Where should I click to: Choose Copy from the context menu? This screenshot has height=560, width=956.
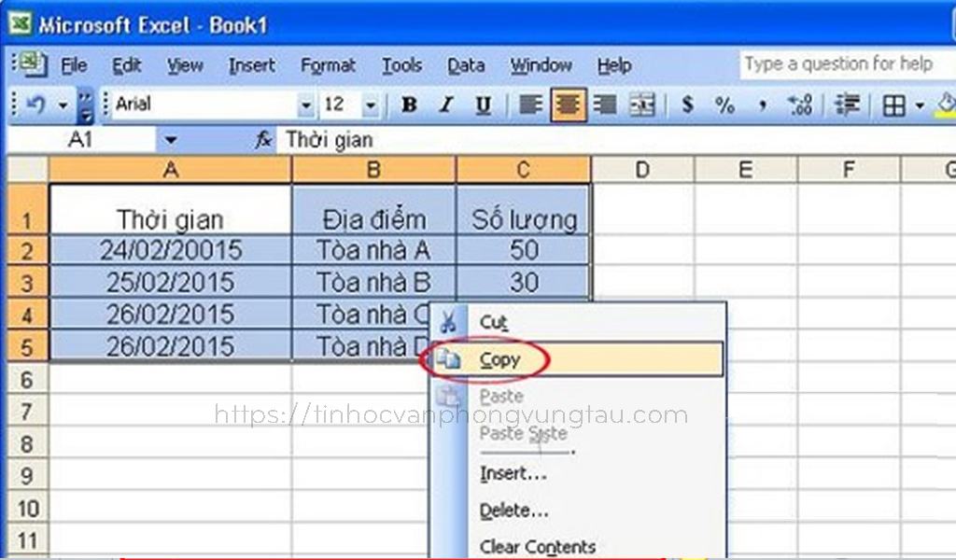tap(578, 359)
